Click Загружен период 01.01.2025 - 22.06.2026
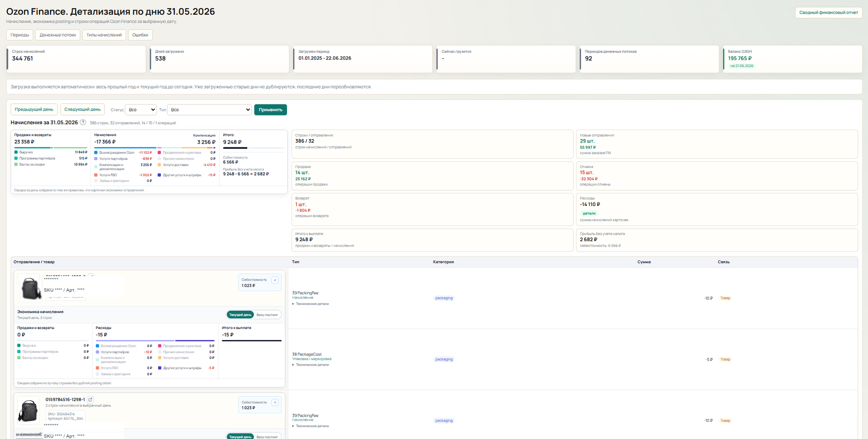868x439 pixels. tap(363, 59)
